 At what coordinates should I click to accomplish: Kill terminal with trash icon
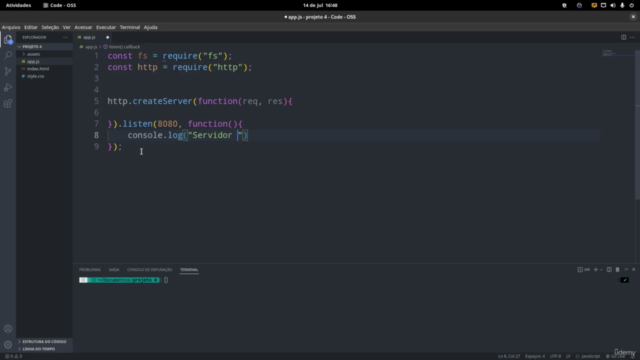pos(618,269)
